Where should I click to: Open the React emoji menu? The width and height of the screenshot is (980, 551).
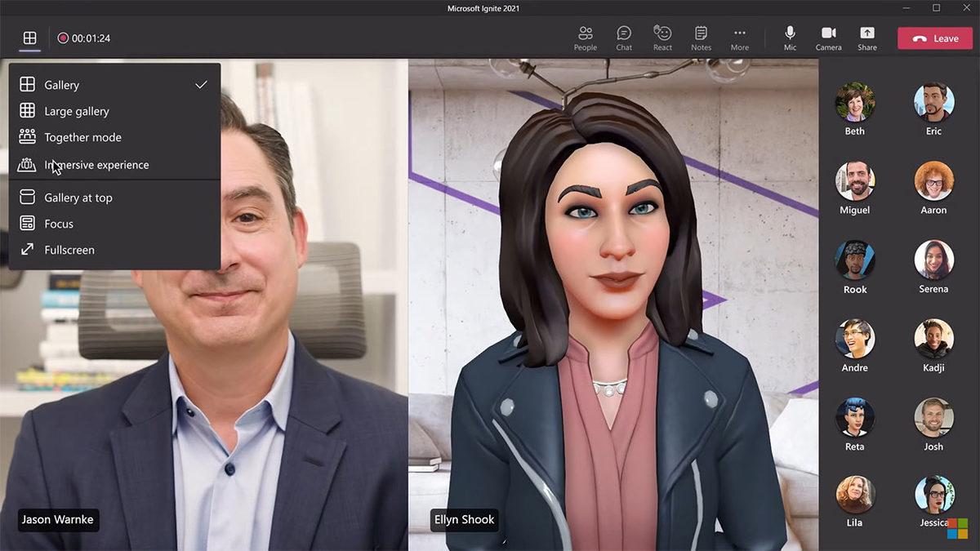click(x=662, y=38)
